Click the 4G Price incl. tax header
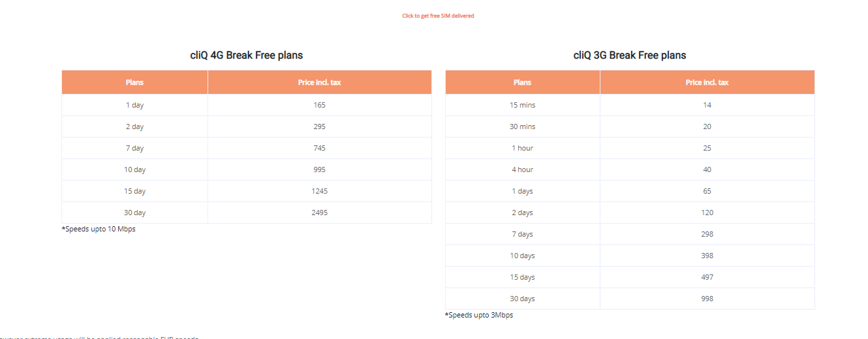The height and width of the screenshot is (339, 868). (319, 82)
